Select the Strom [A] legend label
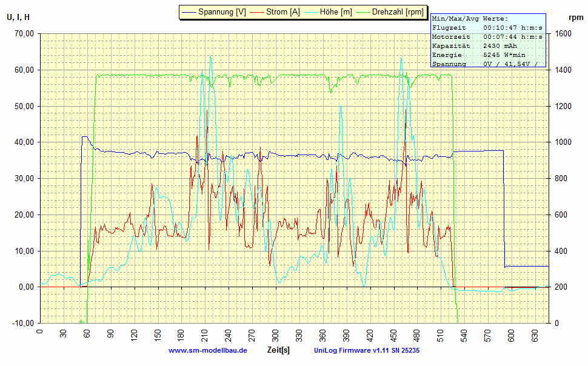588x366 pixels. click(282, 12)
